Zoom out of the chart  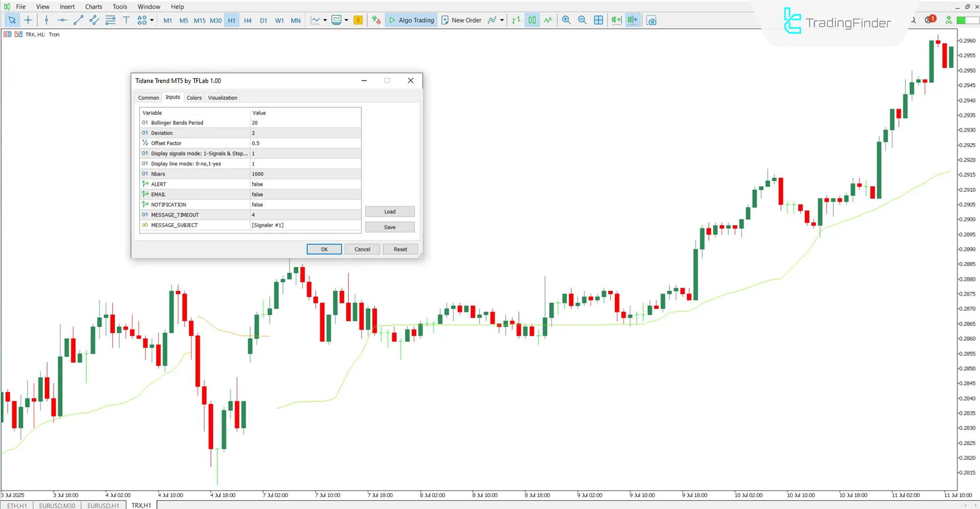pyautogui.click(x=582, y=20)
